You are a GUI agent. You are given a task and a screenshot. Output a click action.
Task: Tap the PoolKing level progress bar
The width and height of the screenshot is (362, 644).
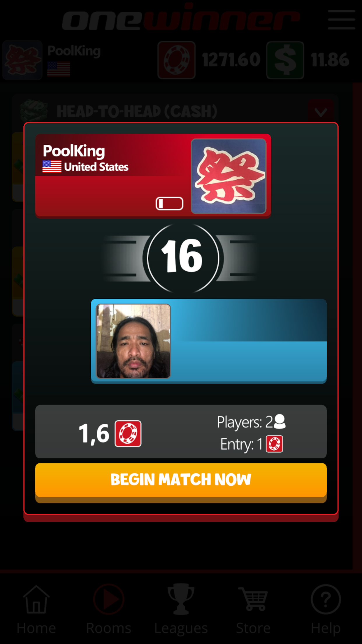[x=169, y=203]
